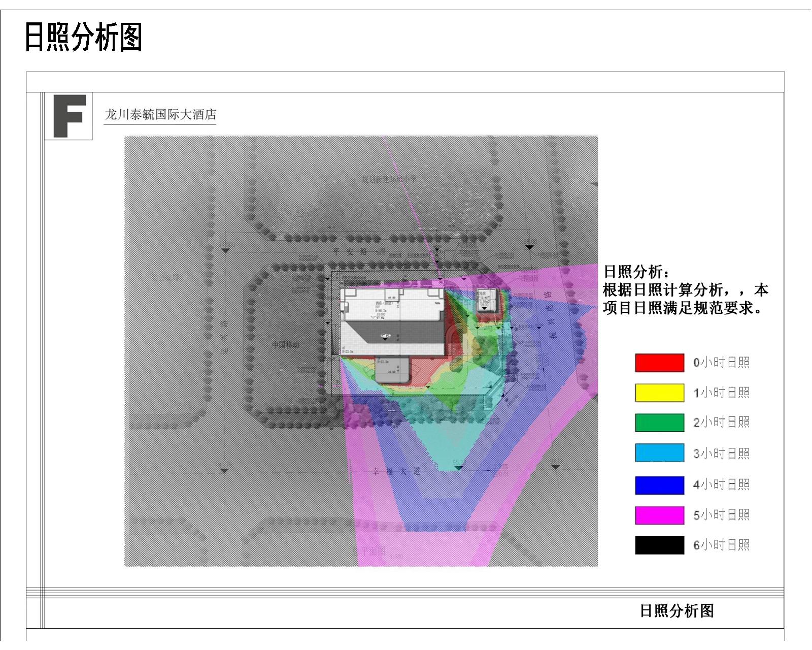Select the magenta 5-hour sunlight swatch
Viewport: 812px width, 650px height.
[659, 515]
